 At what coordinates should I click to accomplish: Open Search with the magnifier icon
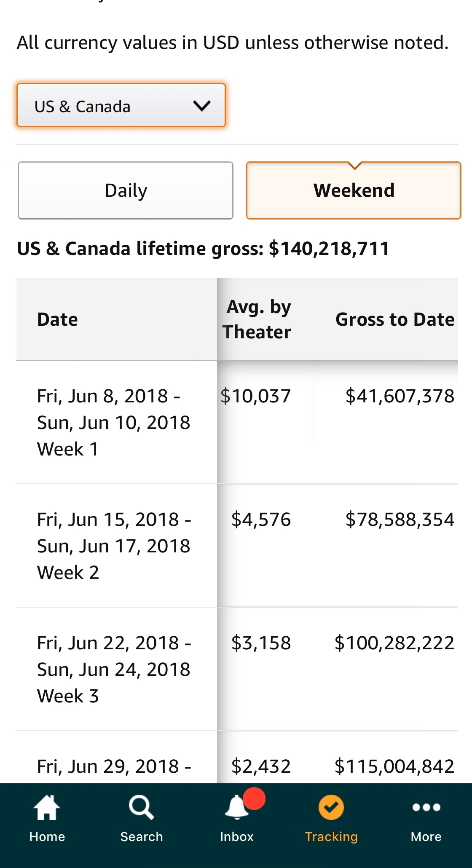(x=141, y=808)
